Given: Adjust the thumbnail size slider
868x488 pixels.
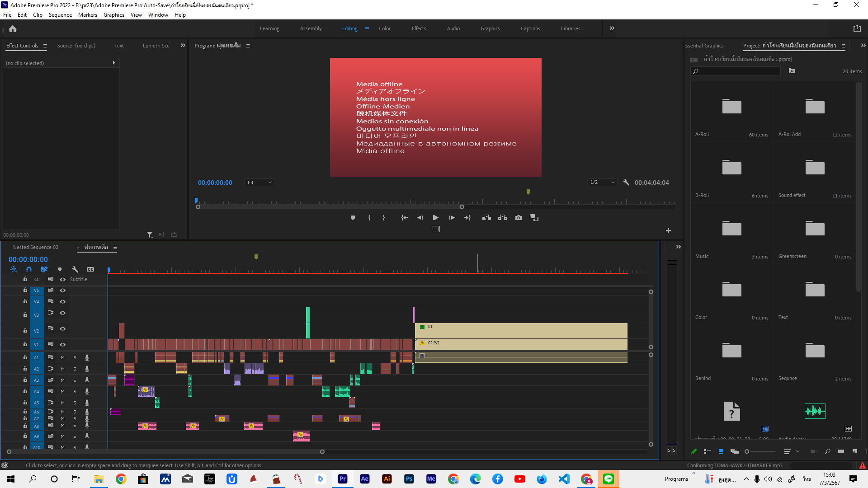Looking at the screenshot, I should 760,451.
